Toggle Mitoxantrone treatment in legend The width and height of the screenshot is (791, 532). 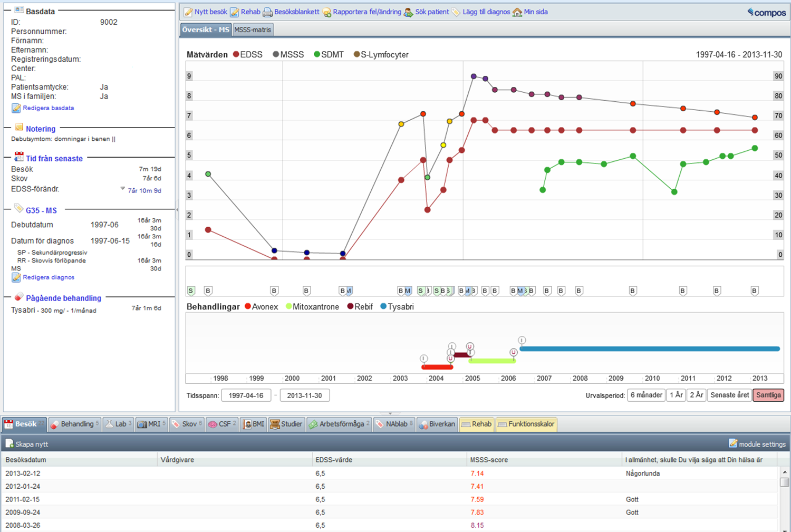tap(312, 306)
